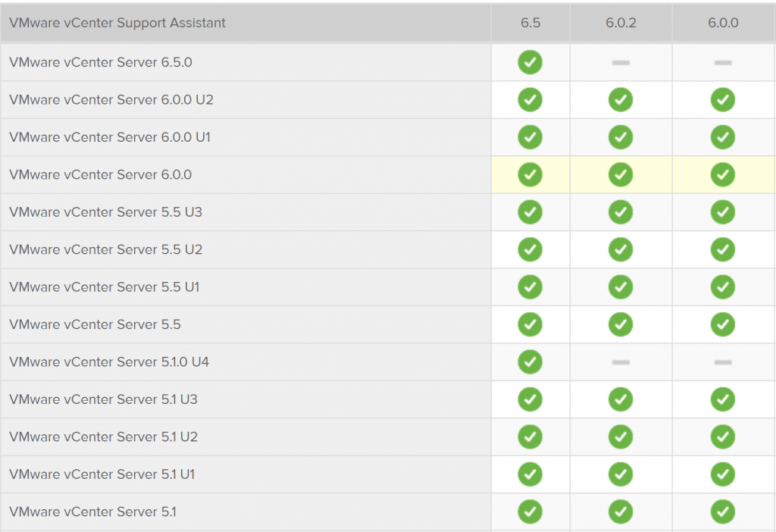Select the VMware vCenter Server 5.5 U2 label
776x532 pixels.
106,249
